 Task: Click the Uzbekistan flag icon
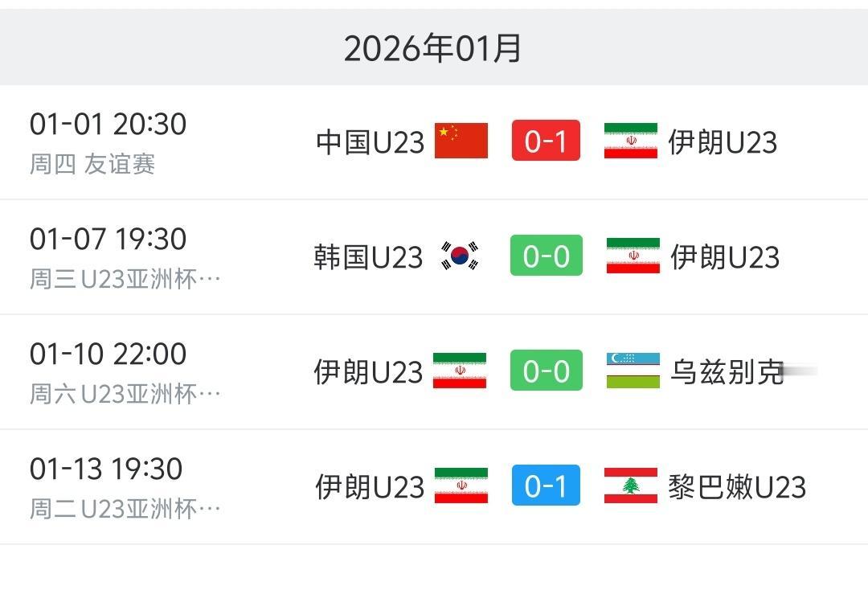coord(633,371)
